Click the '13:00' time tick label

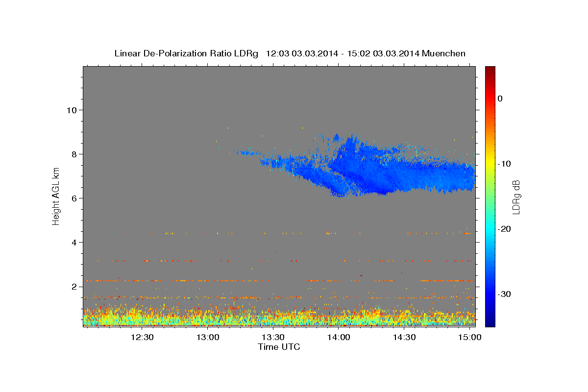(208, 338)
